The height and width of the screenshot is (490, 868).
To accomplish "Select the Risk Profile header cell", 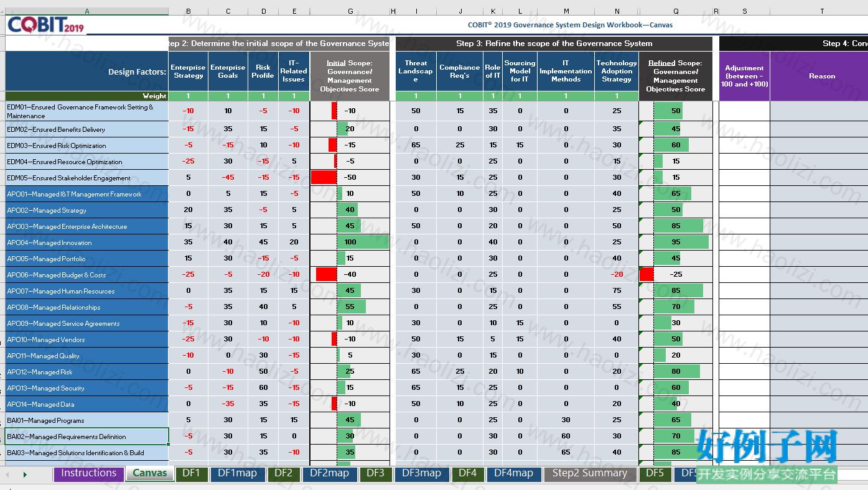I will click(263, 72).
